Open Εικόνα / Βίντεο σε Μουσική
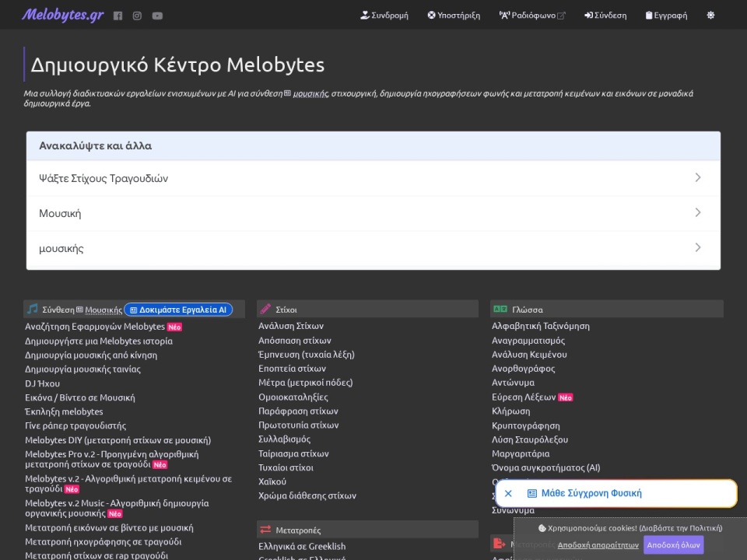Image resolution: width=747 pixels, height=560 pixels. click(x=80, y=397)
